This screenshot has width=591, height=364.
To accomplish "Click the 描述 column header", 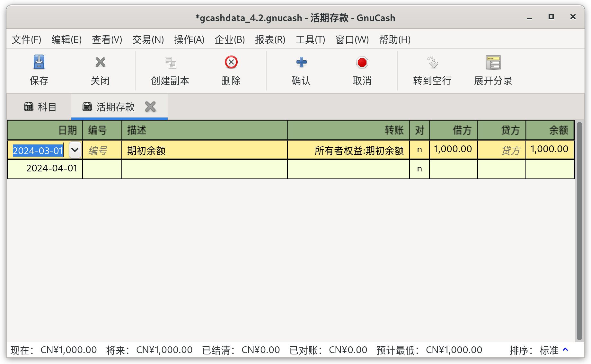I will click(x=204, y=130).
